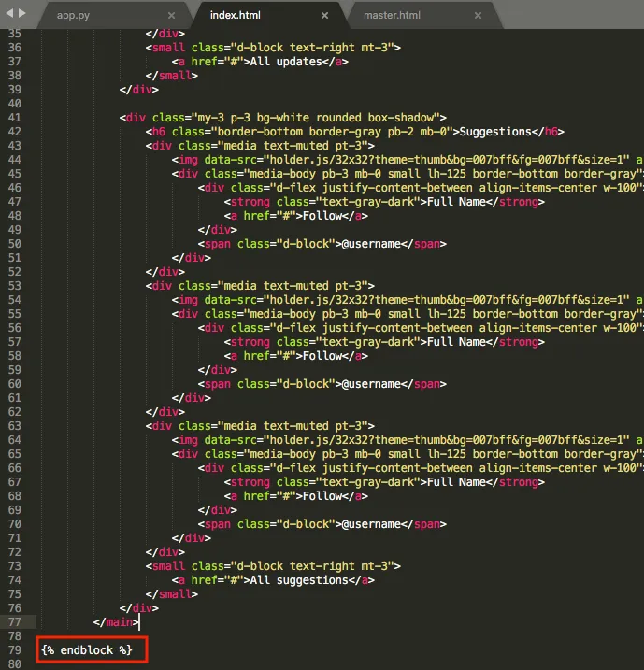Select the index.html tab

tap(235, 15)
